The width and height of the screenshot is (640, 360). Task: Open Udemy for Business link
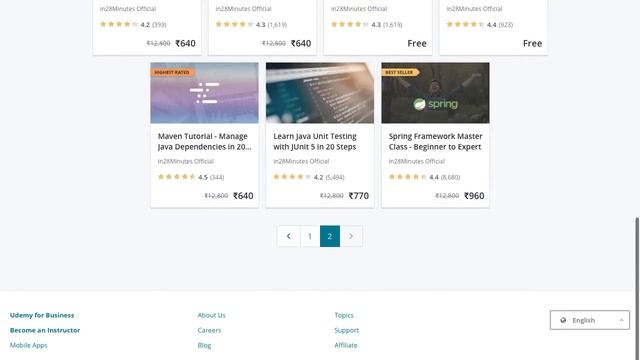(x=42, y=315)
